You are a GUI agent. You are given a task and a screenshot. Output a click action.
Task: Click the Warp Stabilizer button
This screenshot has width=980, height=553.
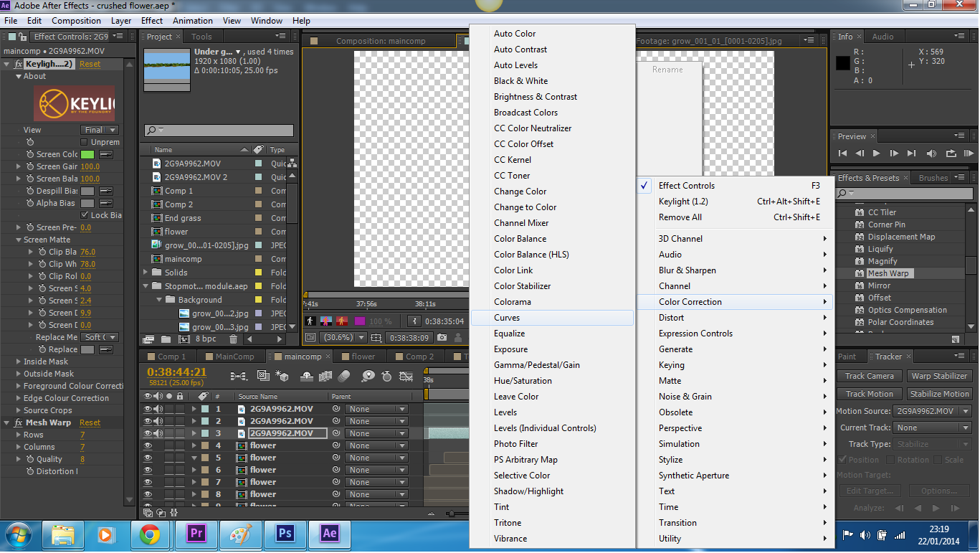(x=940, y=375)
